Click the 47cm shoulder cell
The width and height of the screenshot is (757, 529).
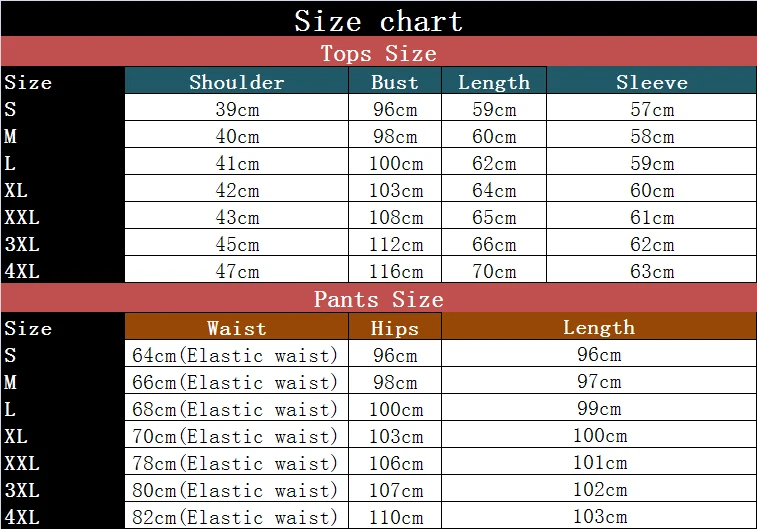click(237, 271)
